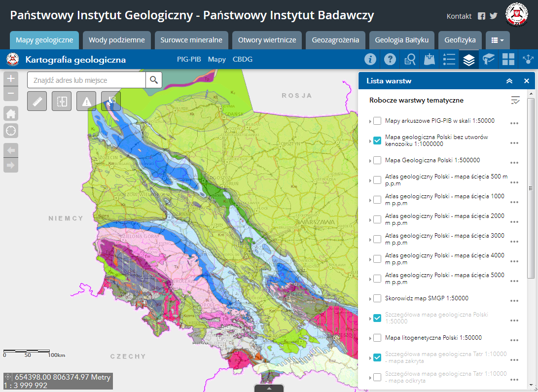Expand Atlas mapa ścięcia 2000 m sublayers

point(370,220)
